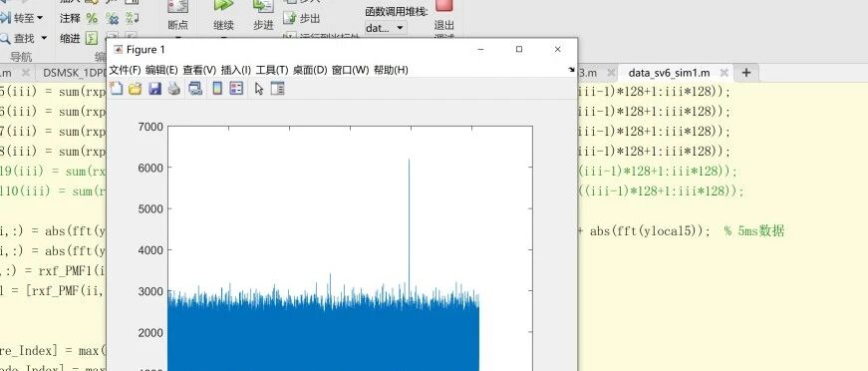868x371 pixels.
Task: Open 查看(V) menu in Figure 1
Action: click(199, 70)
